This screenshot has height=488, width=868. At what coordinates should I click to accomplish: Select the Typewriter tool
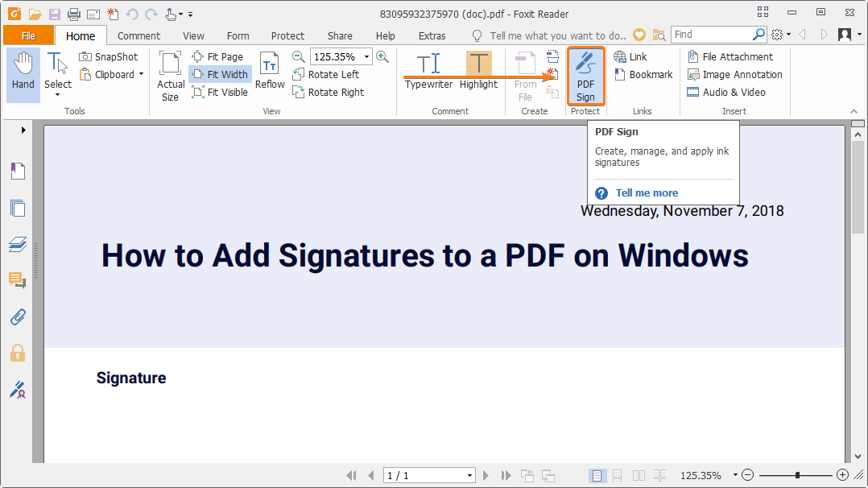pyautogui.click(x=428, y=72)
